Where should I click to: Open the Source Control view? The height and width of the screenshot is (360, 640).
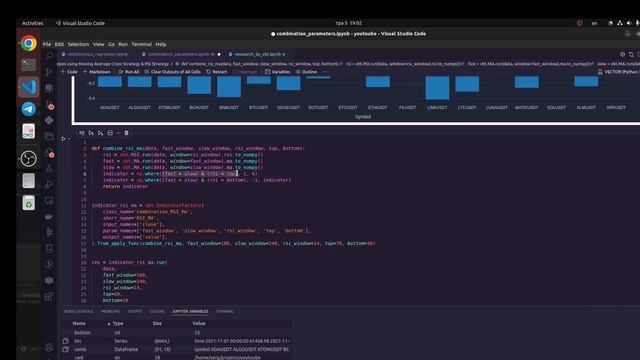(49, 72)
